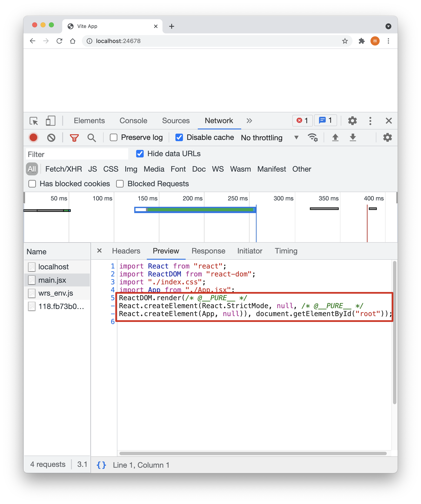Filter requests by JS
Screen dimensions: 421x504
93,169
